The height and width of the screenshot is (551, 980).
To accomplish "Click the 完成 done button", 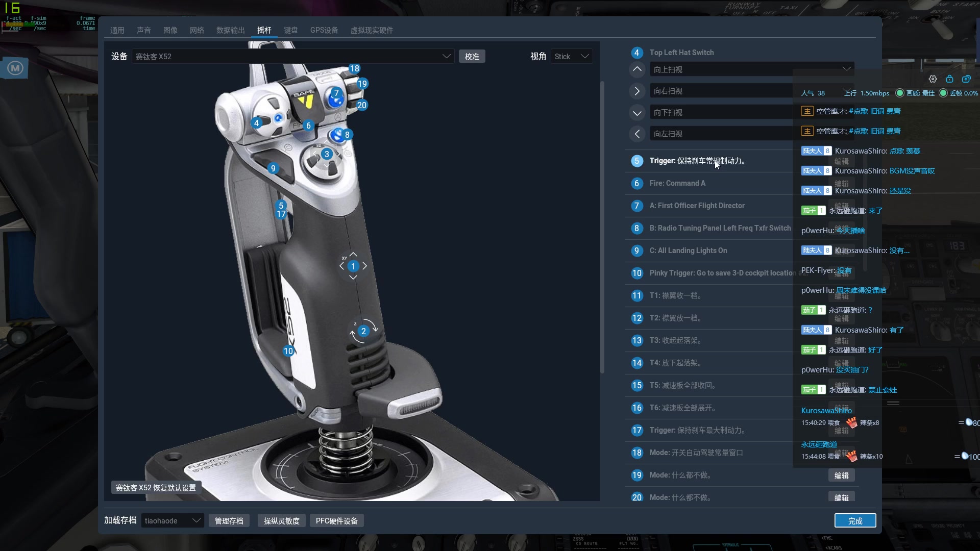I will point(855,521).
